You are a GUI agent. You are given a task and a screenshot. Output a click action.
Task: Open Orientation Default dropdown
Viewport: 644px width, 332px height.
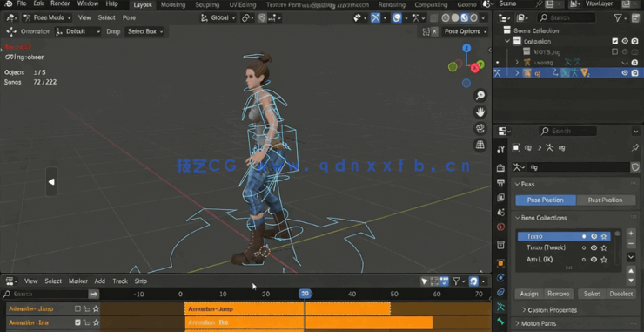tap(78, 31)
